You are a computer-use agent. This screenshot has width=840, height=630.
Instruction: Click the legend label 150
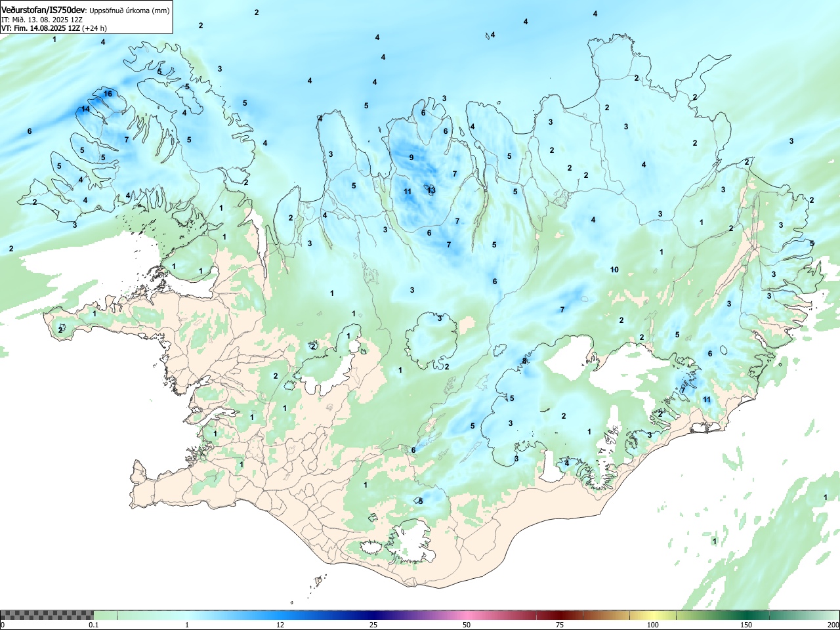(746, 625)
